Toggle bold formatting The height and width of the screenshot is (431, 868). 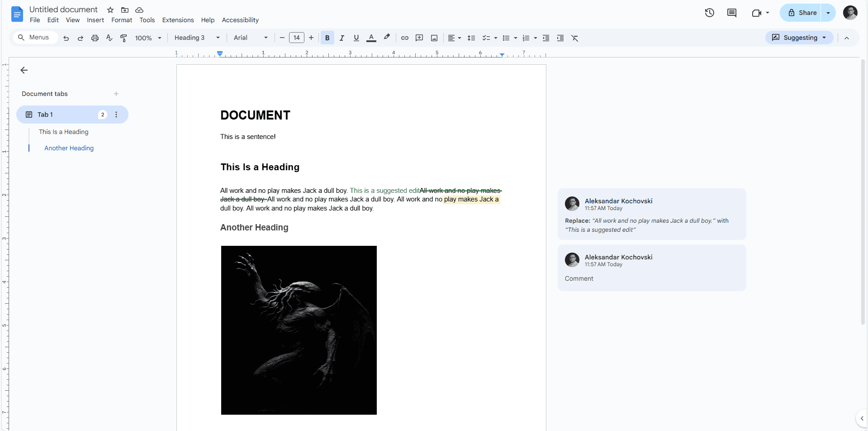point(327,38)
